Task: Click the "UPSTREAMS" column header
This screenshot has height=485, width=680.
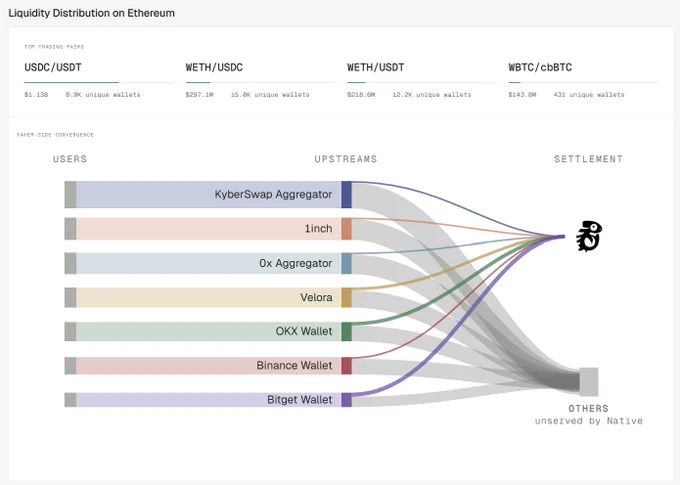Action: [x=346, y=159]
